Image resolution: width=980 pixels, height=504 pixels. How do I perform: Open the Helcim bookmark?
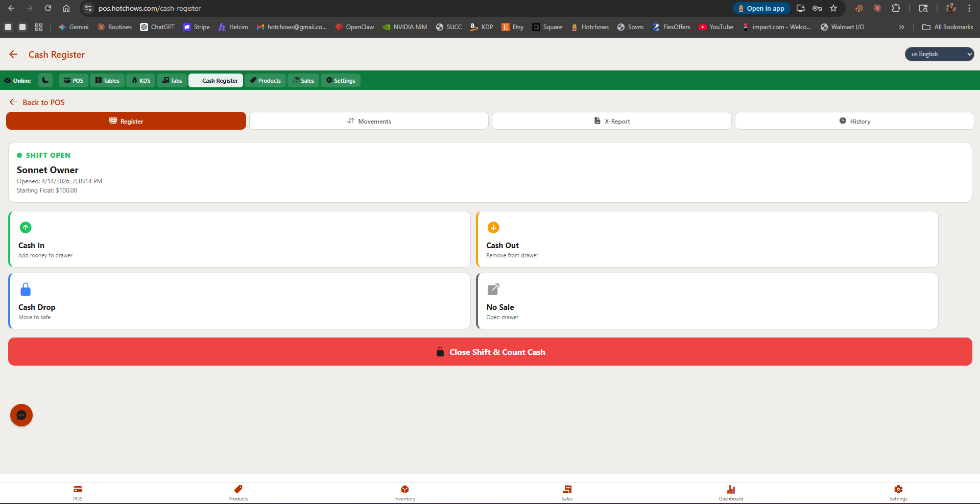233,27
